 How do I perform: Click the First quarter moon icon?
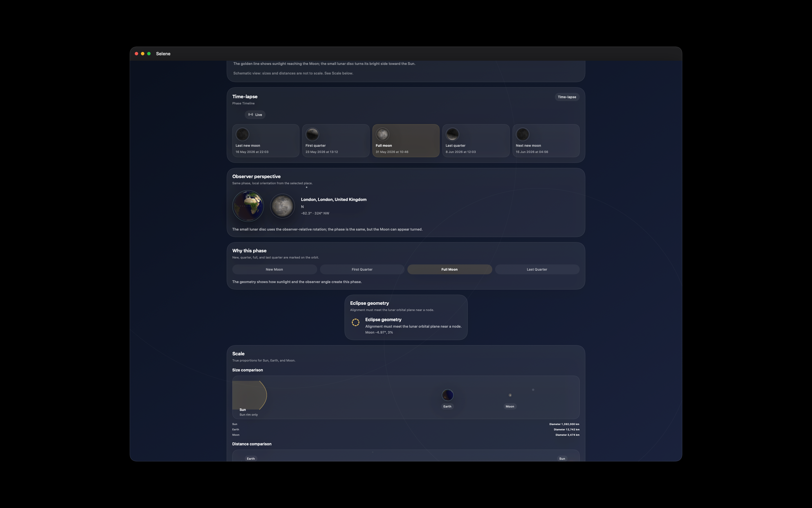tap(312, 134)
